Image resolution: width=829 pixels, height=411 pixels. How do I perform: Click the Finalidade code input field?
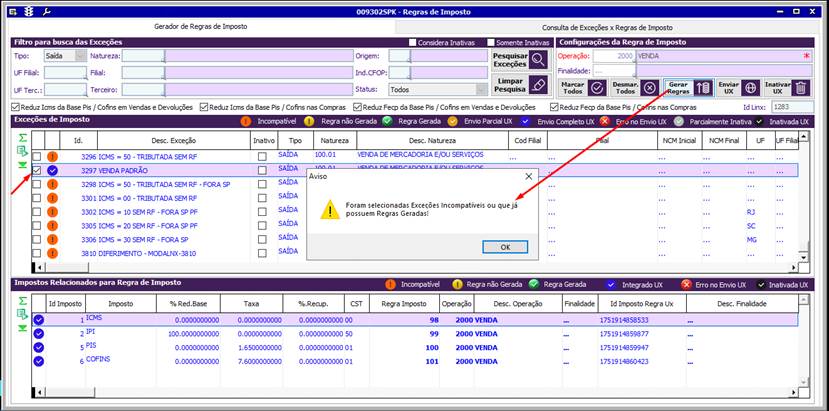coord(614,70)
